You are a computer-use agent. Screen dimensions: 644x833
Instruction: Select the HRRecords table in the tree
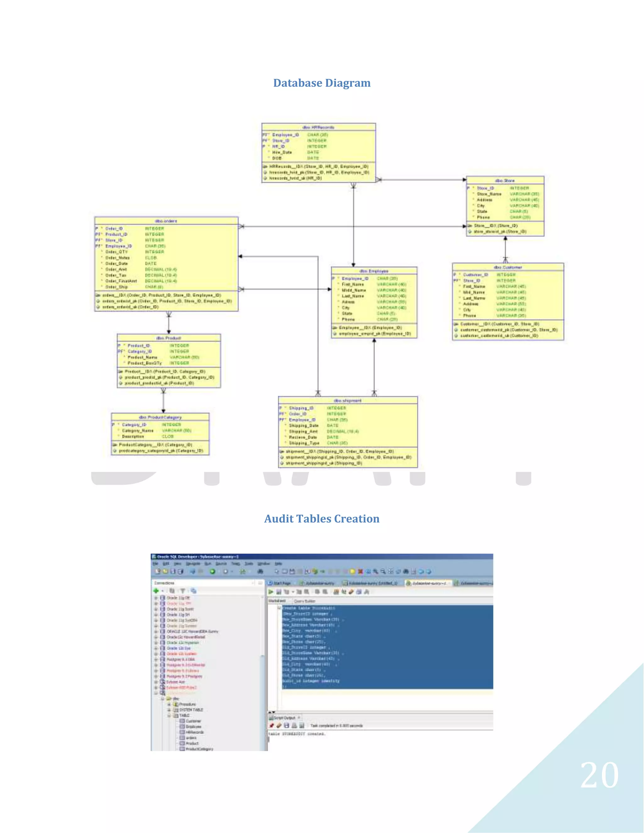[x=195, y=732]
